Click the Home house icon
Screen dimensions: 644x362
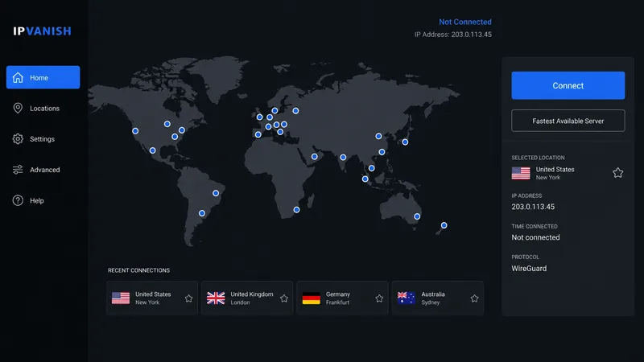point(18,77)
